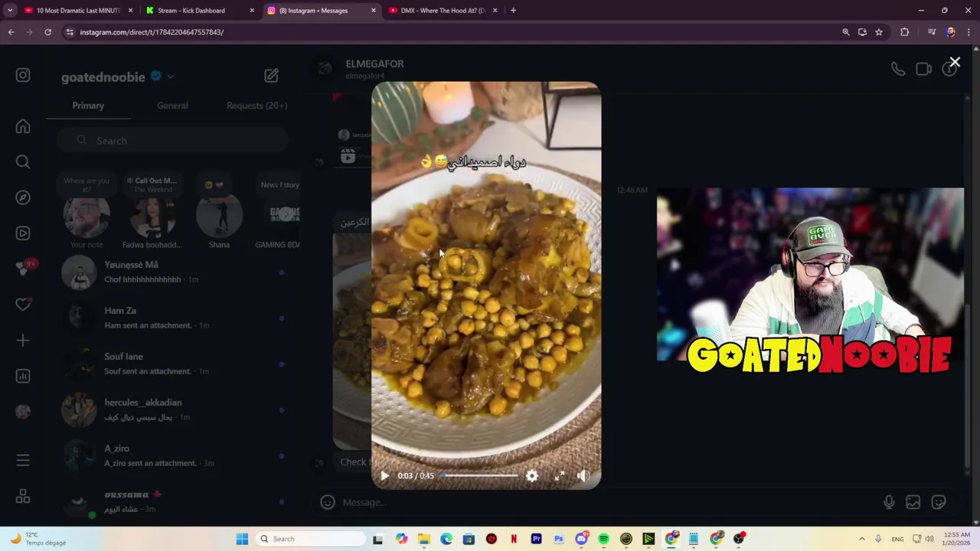The width and height of the screenshot is (980, 551).
Task: Open the oussama conversation
Action: [172, 501]
